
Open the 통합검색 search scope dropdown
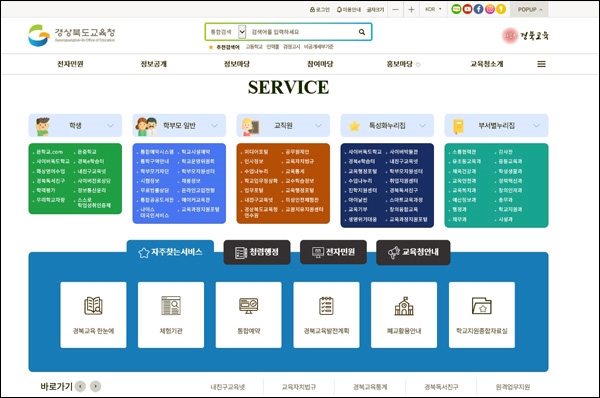(x=227, y=32)
